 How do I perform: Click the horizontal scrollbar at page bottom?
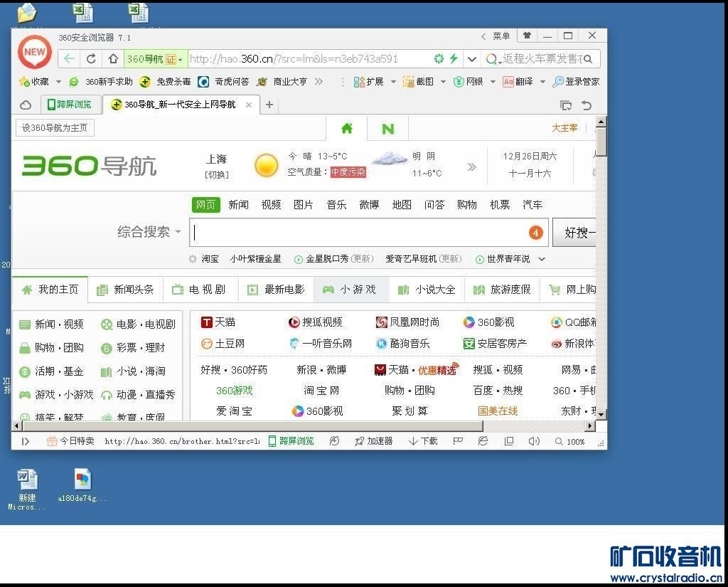tap(253, 425)
